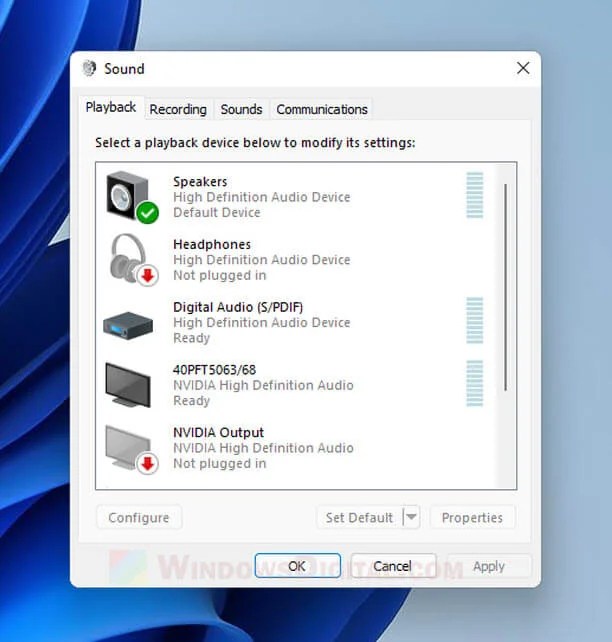Image resolution: width=612 pixels, height=642 pixels.
Task: Select the Speakers device icon
Action: coord(132,197)
